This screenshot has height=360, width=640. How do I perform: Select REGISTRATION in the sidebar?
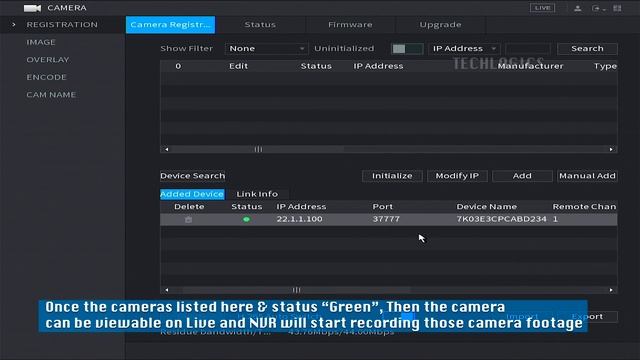coord(62,25)
